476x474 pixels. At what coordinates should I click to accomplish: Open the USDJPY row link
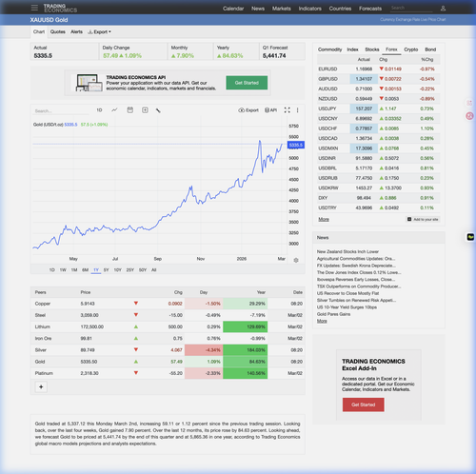point(327,109)
